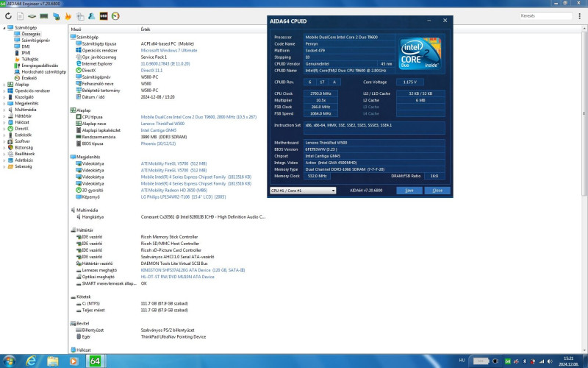The width and height of the screenshot is (588, 368).
Task: Open the File Explorer taskbar icon
Action: pyautogui.click(x=52, y=361)
